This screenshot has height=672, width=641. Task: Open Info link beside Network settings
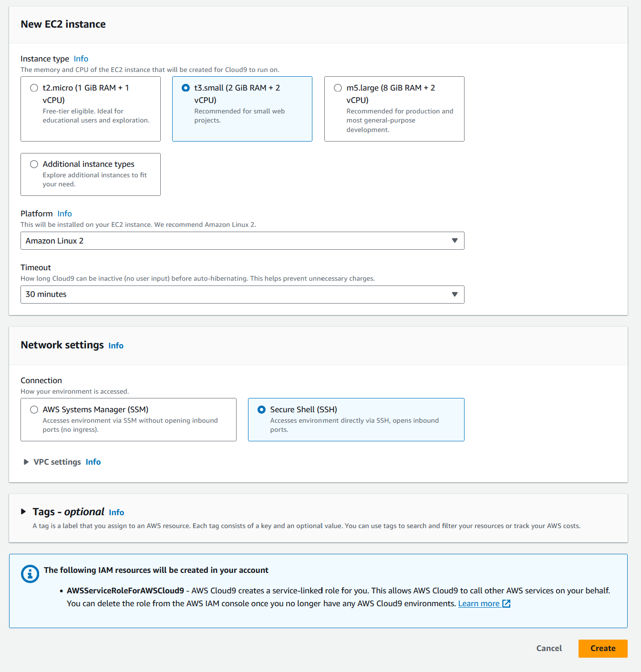(x=116, y=346)
